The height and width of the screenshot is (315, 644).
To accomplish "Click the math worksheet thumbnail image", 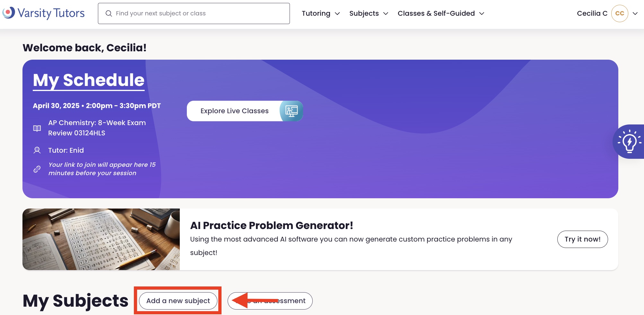I will tap(101, 239).
